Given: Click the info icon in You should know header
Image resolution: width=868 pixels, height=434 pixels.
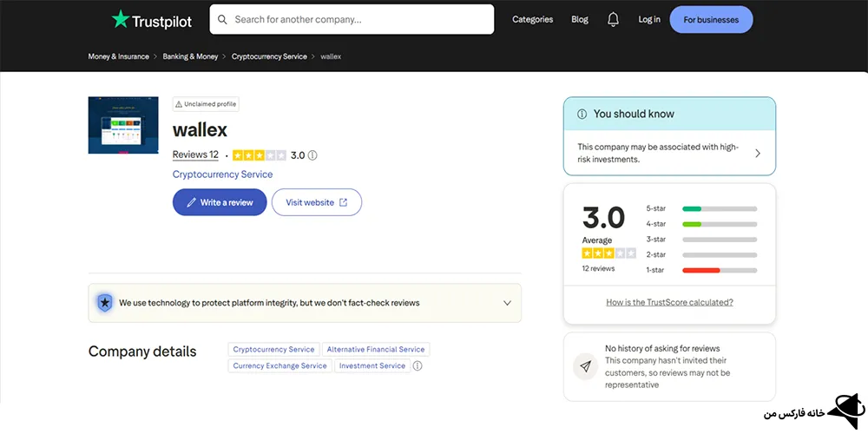Looking at the screenshot, I should click(x=582, y=114).
